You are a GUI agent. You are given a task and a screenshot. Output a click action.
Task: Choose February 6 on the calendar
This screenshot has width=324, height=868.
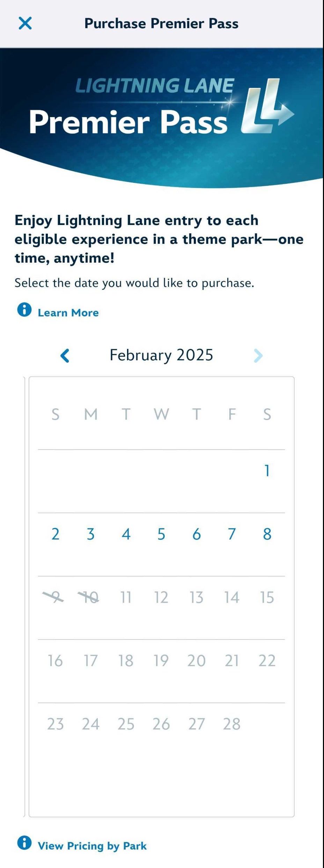[x=197, y=534]
